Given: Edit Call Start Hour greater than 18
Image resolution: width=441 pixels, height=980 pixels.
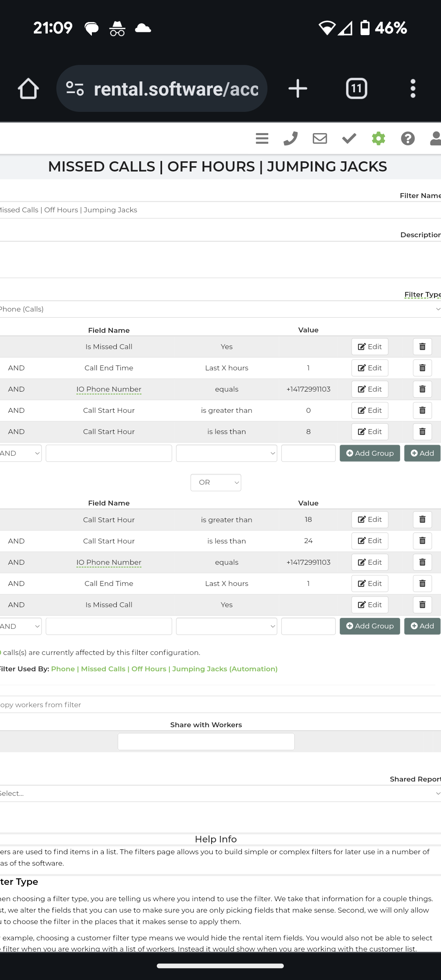Looking at the screenshot, I should [370, 519].
